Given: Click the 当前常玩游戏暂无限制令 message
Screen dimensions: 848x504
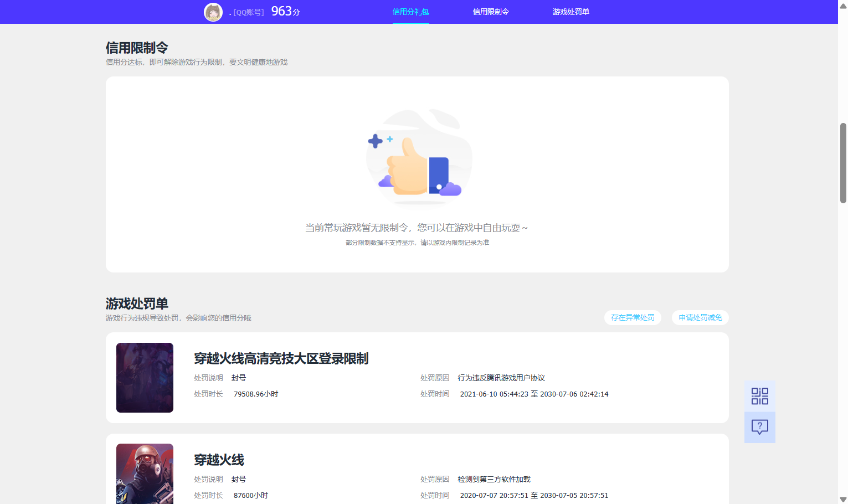Looking at the screenshot, I should (x=417, y=228).
